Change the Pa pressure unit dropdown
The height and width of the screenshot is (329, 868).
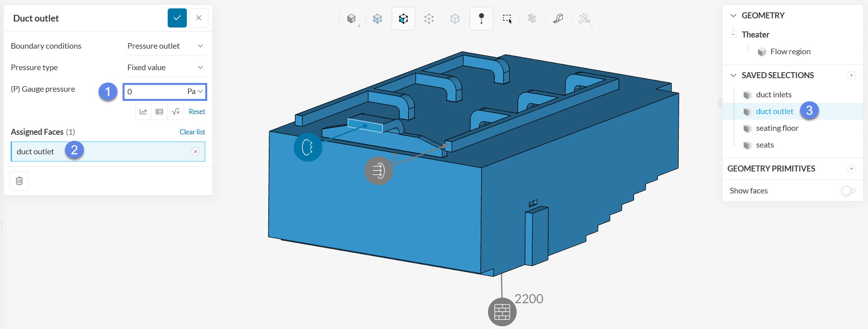click(x=195, y=92)
